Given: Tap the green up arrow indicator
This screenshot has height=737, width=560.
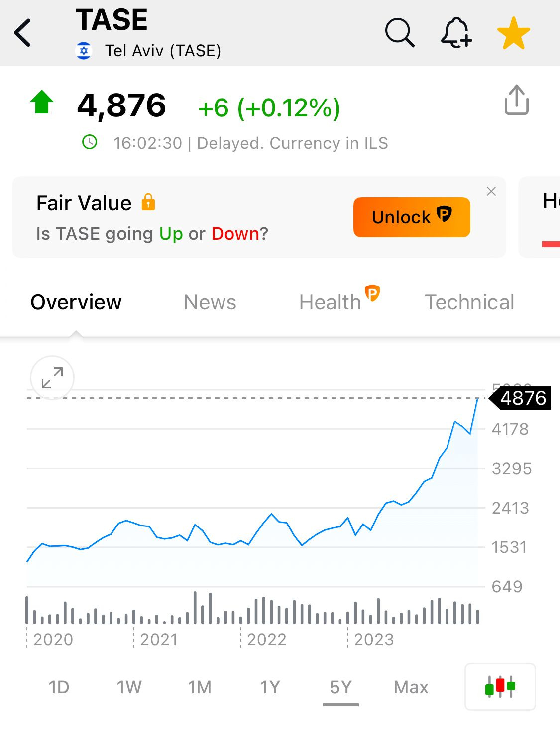Looking at the screenshot, I should click(42, 102).
